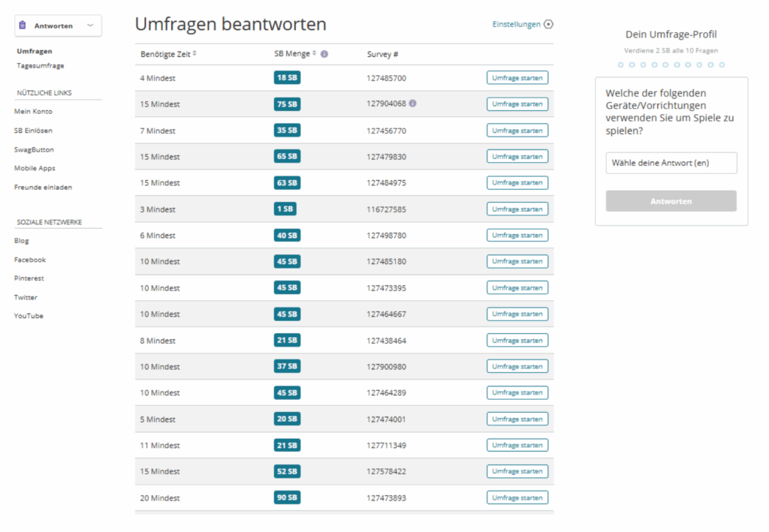Go to Mein Konto
Screen dimensions: 769x532
[x=33, y=112]
